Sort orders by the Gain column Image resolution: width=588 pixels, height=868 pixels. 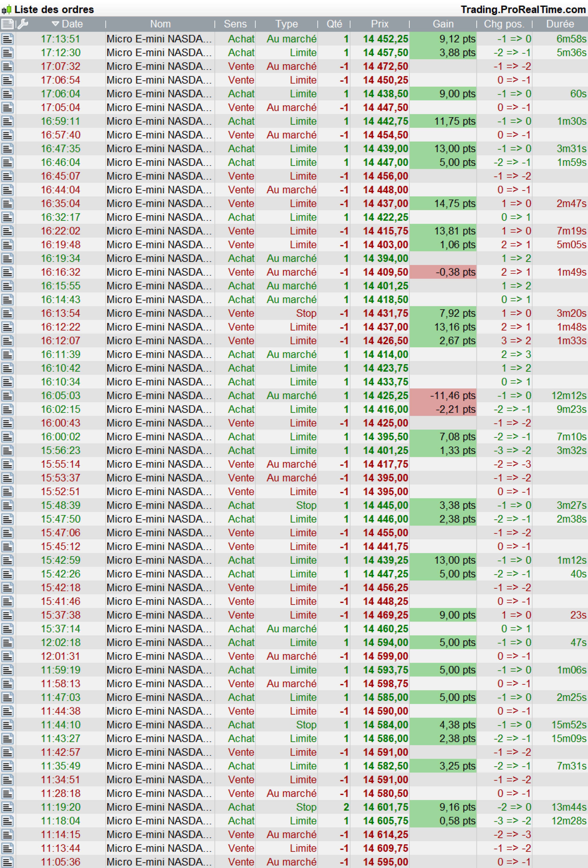coord(443,24)
